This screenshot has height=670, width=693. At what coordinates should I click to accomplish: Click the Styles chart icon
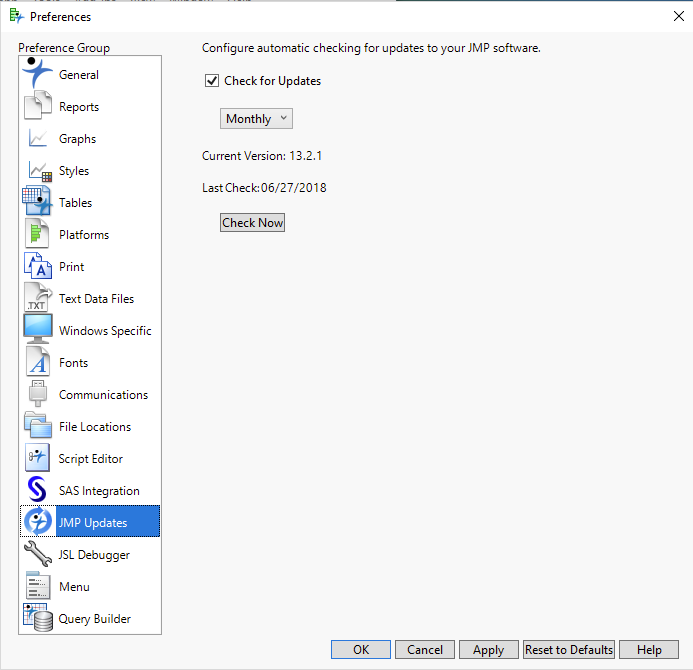(40, 171)
